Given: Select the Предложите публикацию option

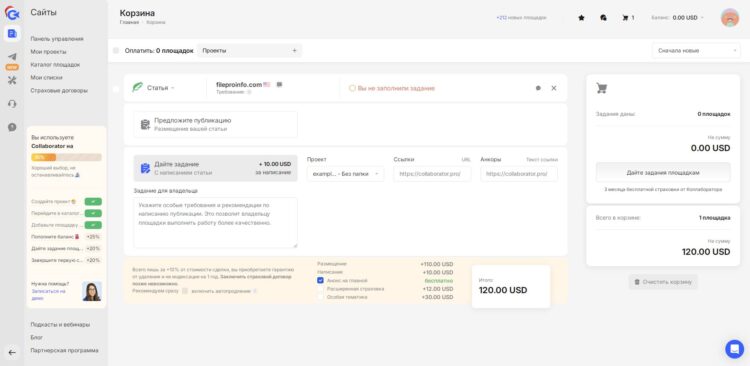Looking at the screenshot, I should click(215, 124).
